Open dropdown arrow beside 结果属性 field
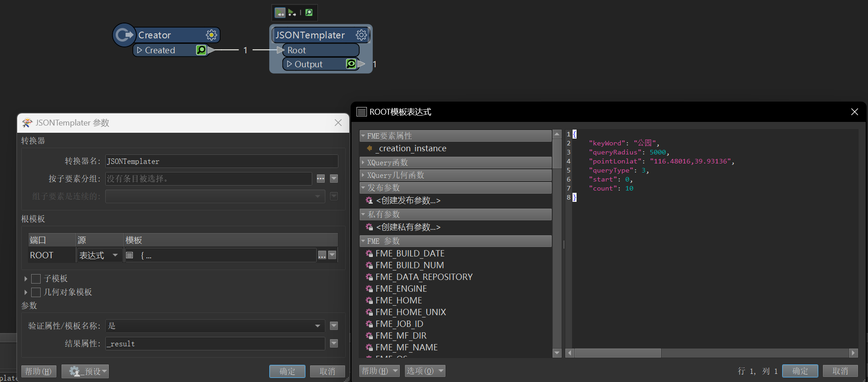This screenshot has height=382, width=868. click(334, 344)
